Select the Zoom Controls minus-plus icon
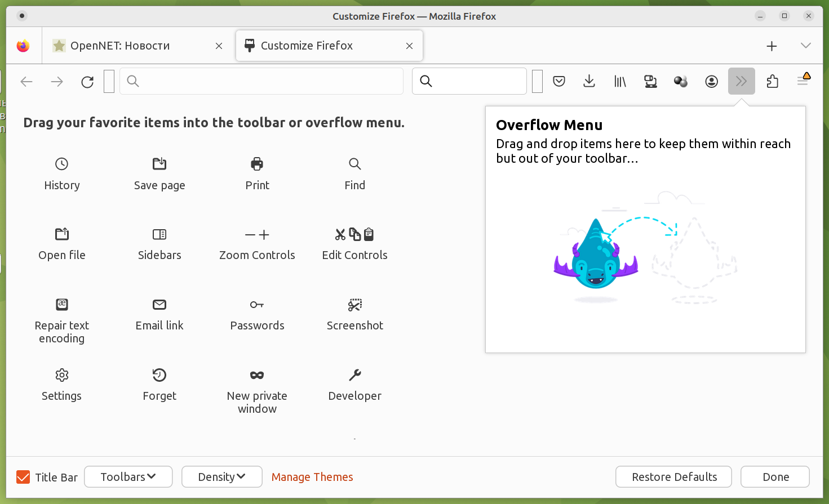Viewport: 829px width, 504px height. point(257,235)
